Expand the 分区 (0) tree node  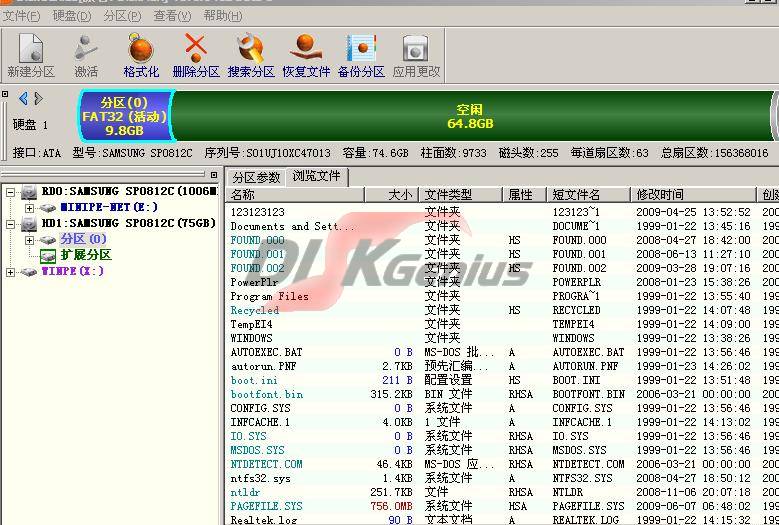pos(29,240)
